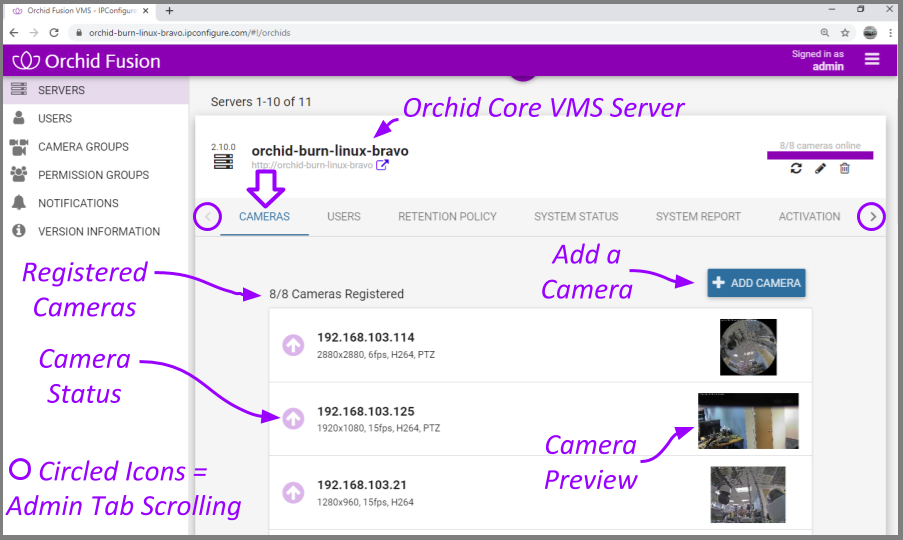Open the browser profile avatar
903x540 pixels.
pyautogui.click(x=870, y=33)
